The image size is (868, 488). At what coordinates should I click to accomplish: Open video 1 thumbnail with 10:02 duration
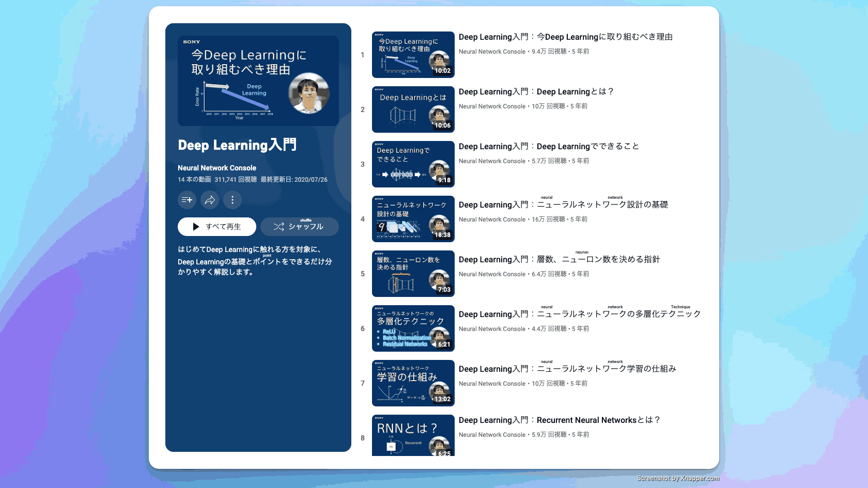[413, 55]
